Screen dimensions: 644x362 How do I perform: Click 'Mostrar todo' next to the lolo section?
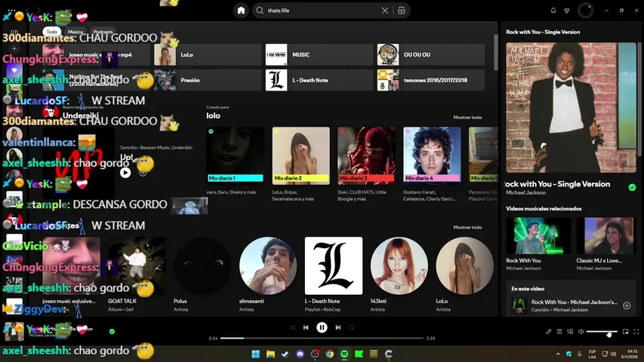coord(467,118)
